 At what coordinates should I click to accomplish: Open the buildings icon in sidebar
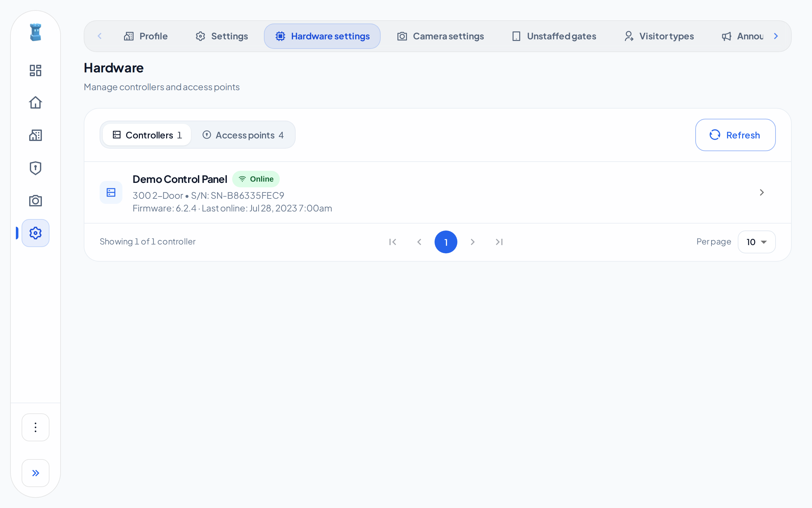click(35, 135)
